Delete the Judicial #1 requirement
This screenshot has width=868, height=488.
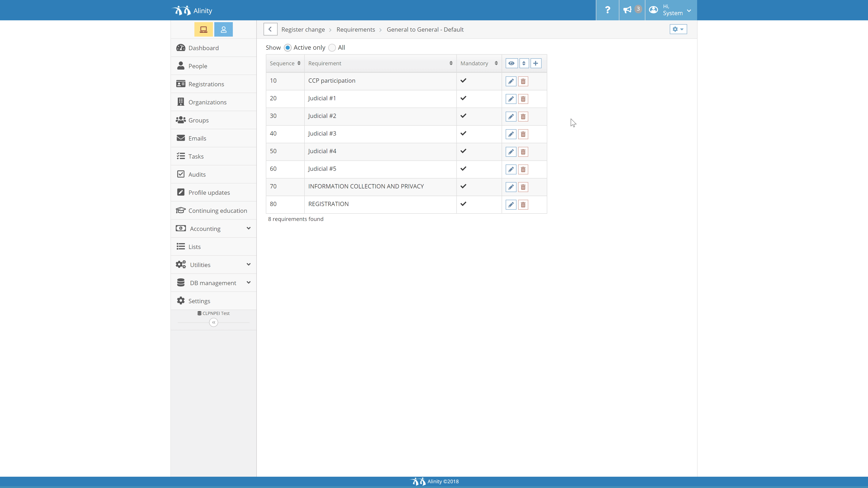523,99
